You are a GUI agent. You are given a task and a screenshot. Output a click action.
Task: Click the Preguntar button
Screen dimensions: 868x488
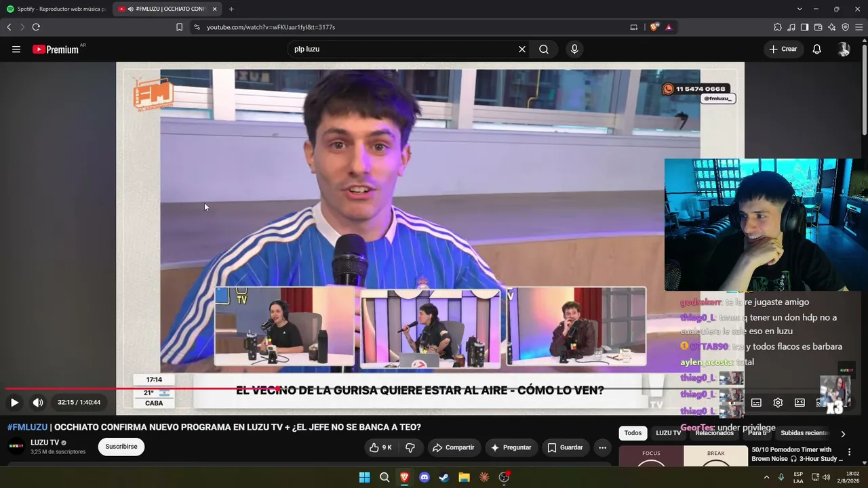click(511, 447)
